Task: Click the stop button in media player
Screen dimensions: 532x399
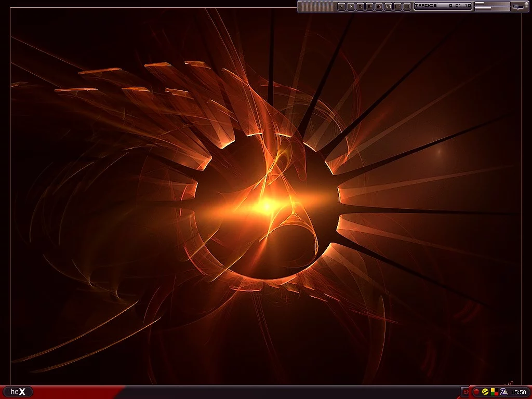Action: 360,6
